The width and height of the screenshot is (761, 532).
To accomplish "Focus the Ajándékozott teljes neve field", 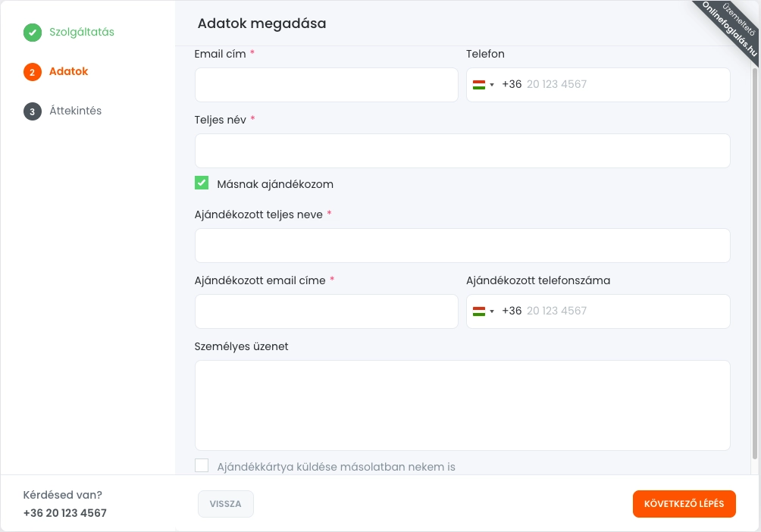I will 462,246.
